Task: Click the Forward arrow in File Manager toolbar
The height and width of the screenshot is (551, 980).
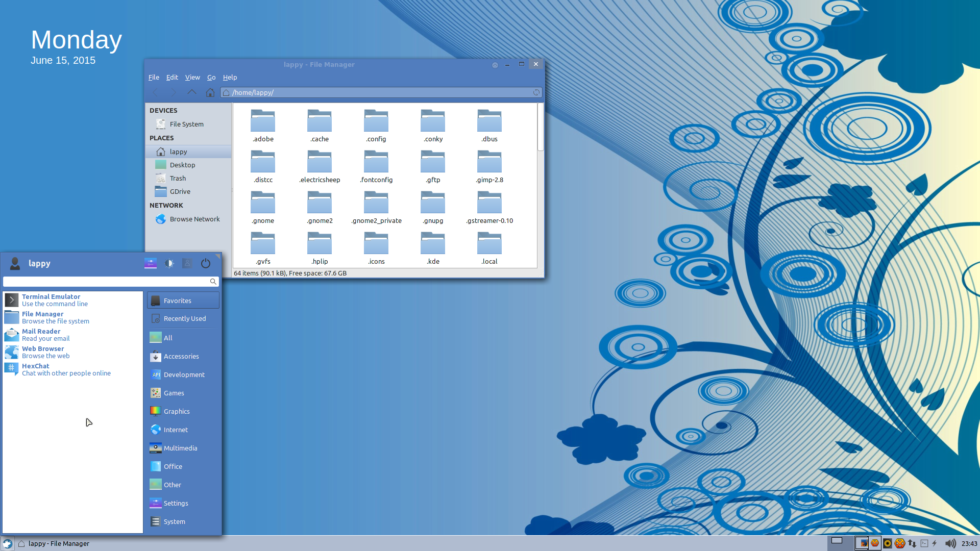Action: point(174,92)
